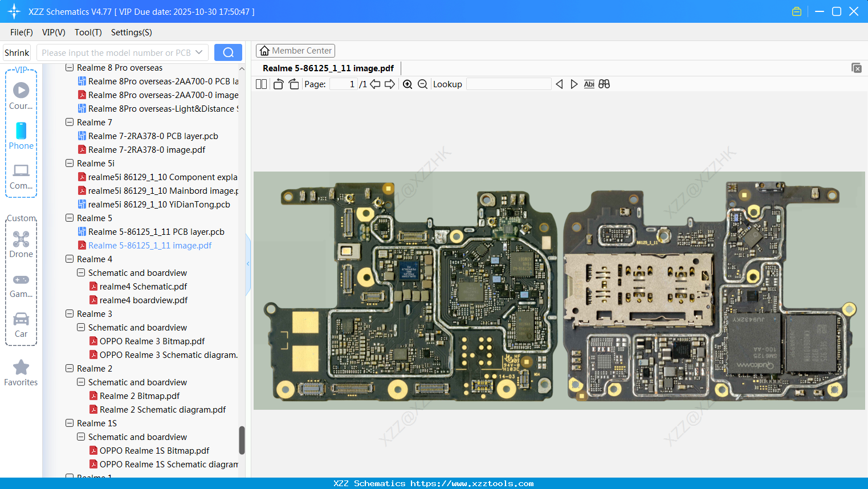Viewport: 868px width, 489px height.
Task: Collapse the Realme 7 tree node
Action: point(70,123)
